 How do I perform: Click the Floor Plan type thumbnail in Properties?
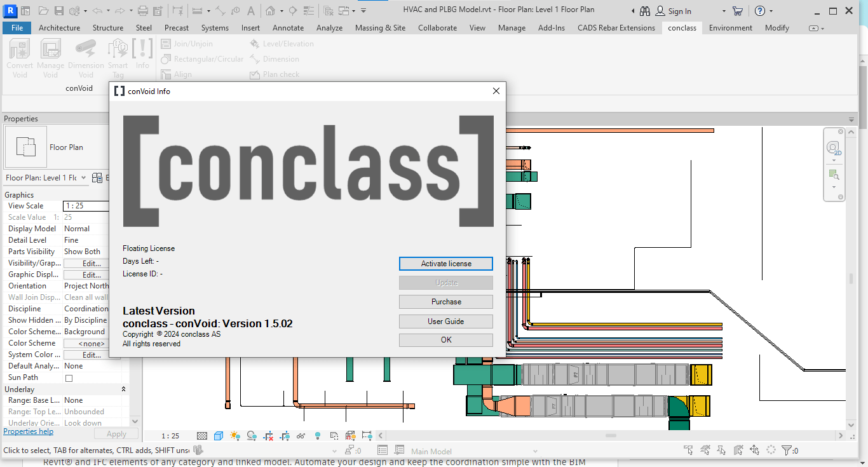[x=25, y=147]
